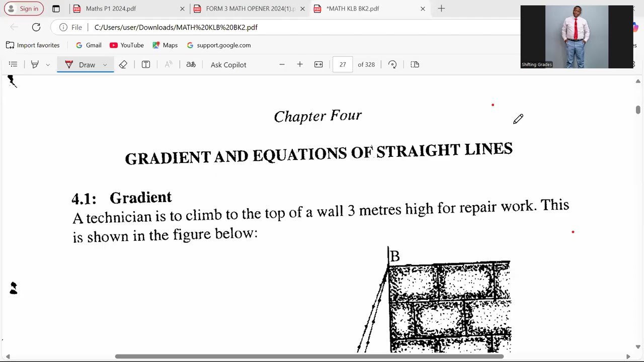Close the FORM 3 MATH OPENER tab
644x362 pixels.
pyautogui.click(x=302, y=9)
